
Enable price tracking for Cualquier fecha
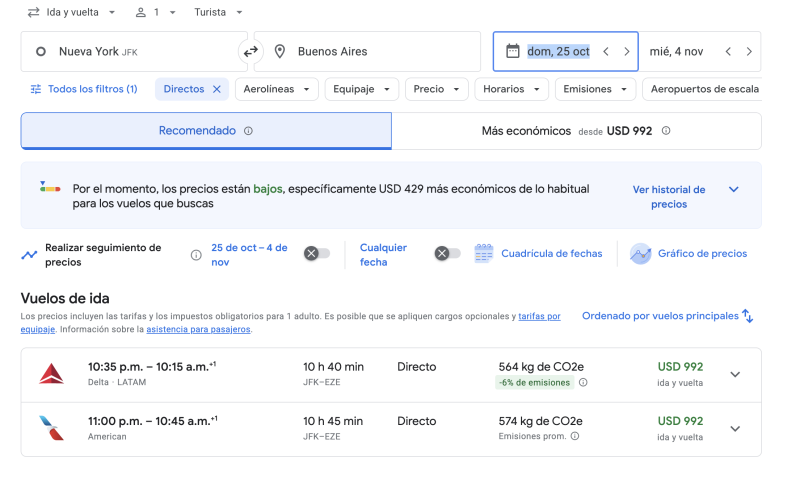447,254
